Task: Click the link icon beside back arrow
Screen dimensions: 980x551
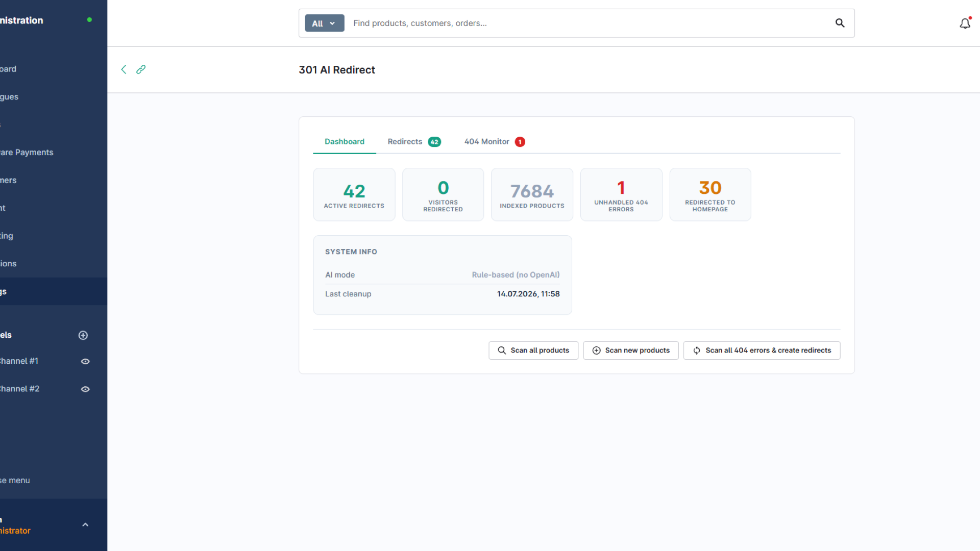Action: [141, 69]
